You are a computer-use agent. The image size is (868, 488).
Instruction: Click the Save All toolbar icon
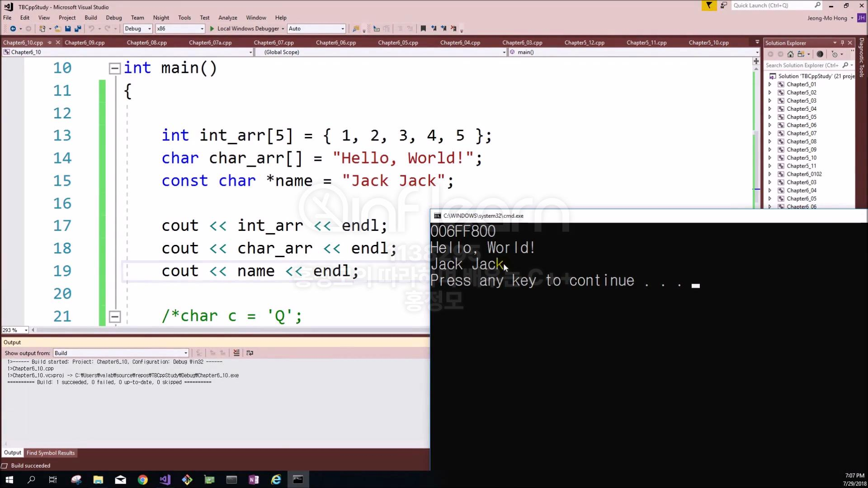tap(77, 28)
